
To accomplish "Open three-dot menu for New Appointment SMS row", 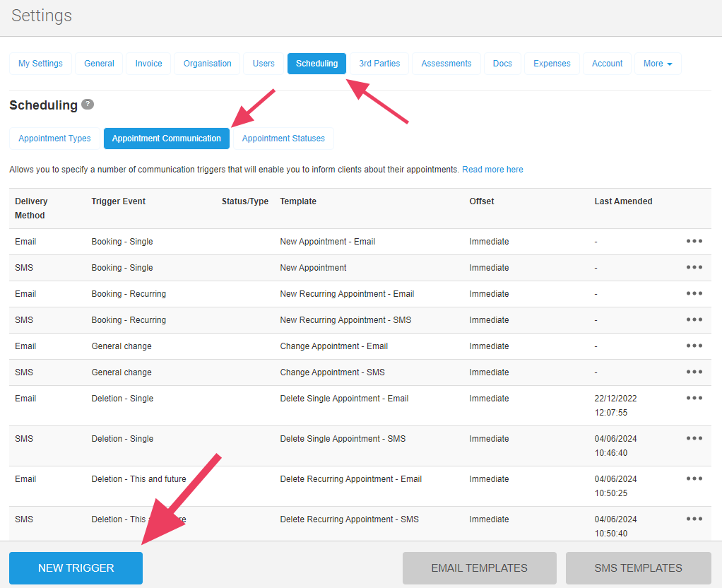I will tap(694, 267).
